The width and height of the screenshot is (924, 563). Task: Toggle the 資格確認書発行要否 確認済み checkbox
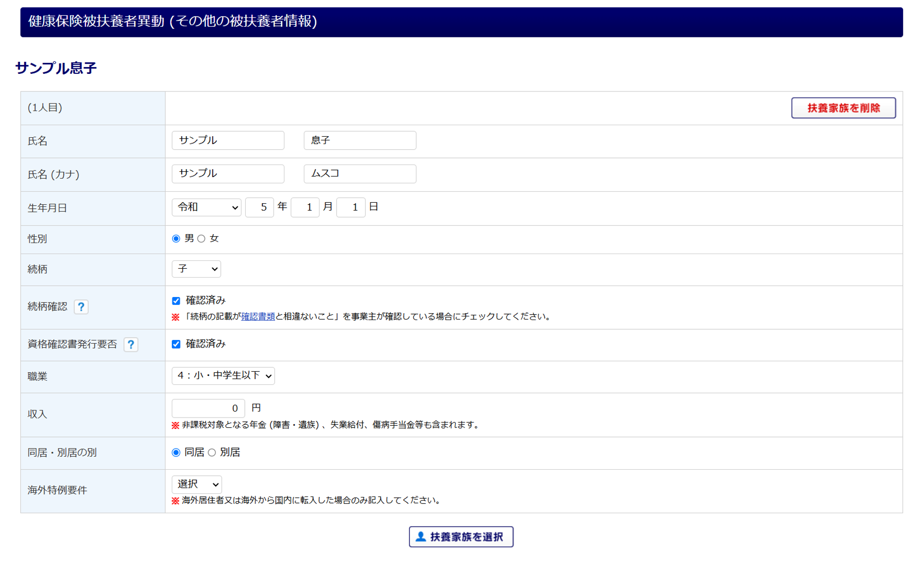click(x=176, y=344)
